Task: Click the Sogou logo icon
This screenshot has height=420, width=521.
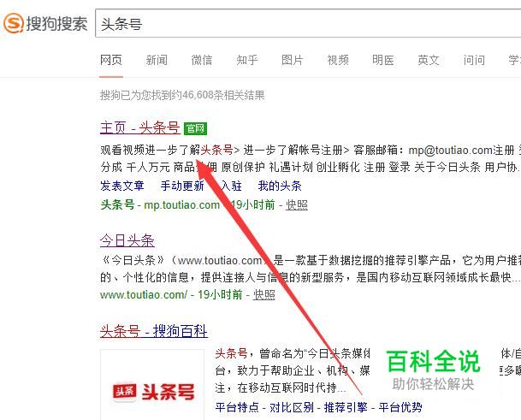Action: (14, 23)
